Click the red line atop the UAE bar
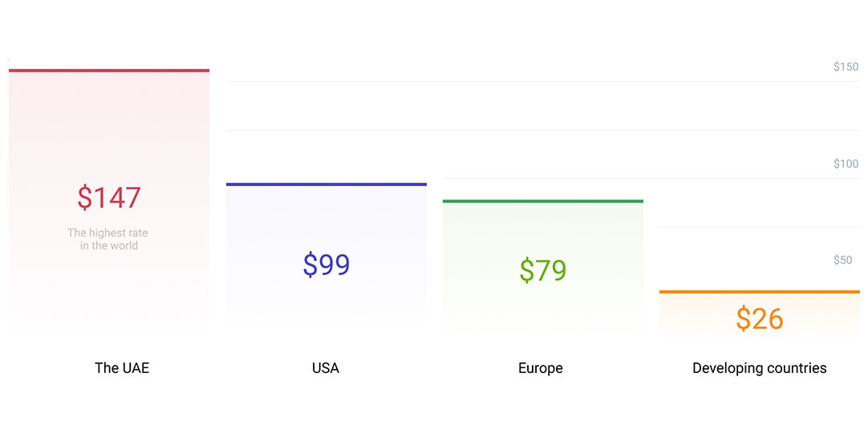The width and height of the screenshot is (868, 425). [x=109, y=71]
